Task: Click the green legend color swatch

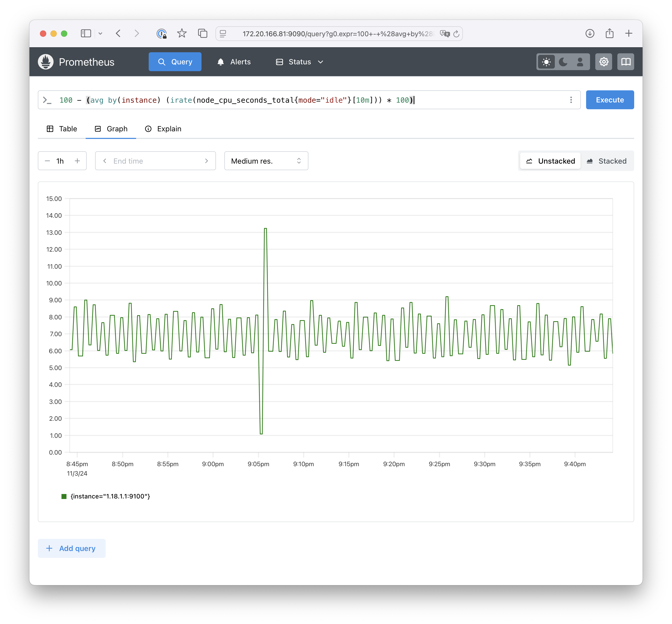Action: pyautogui.click(x=64, y=496)
